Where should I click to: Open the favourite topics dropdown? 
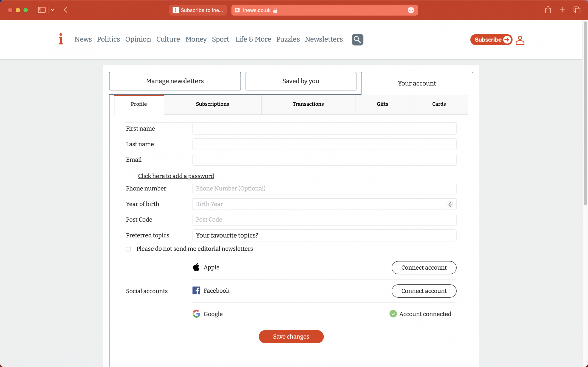(x=324, y=235)
